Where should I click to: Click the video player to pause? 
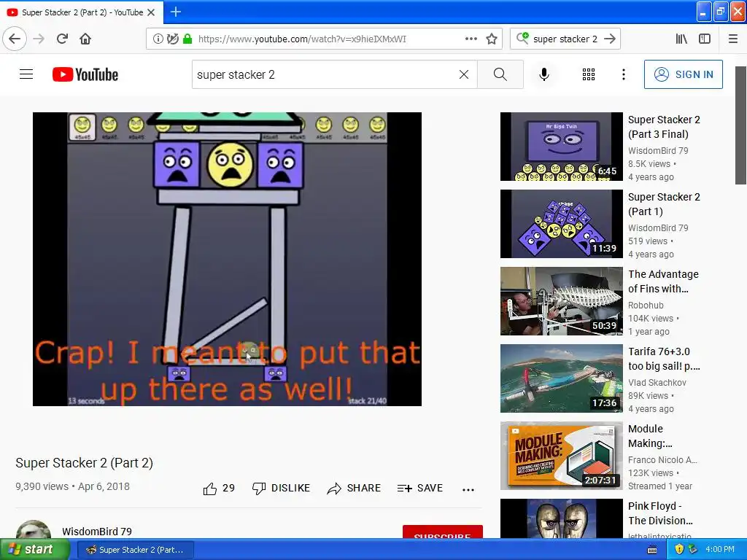pos(228,259)
